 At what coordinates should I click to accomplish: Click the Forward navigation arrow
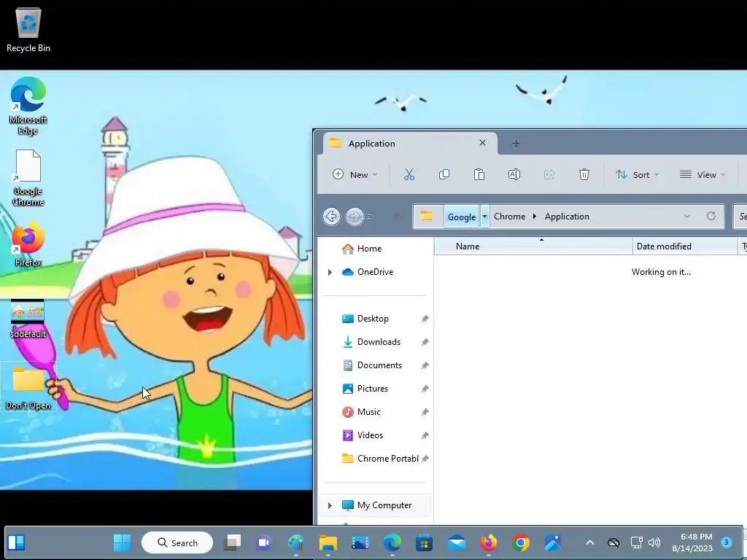354,216
